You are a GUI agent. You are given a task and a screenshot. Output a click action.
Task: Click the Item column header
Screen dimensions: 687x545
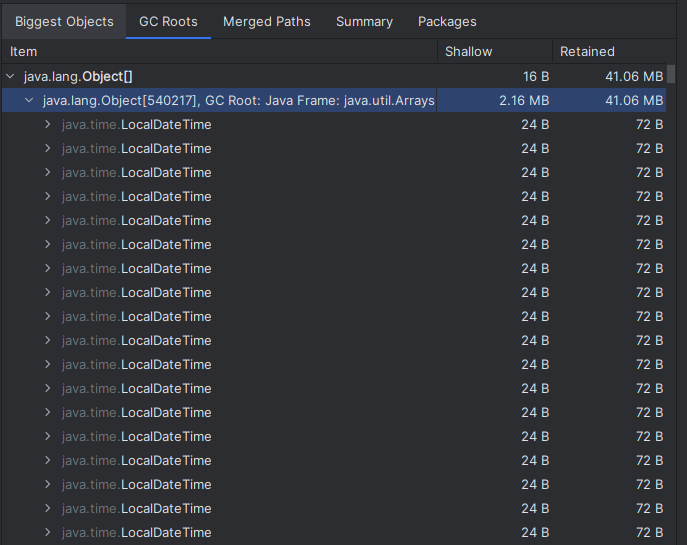click(219, 52)
